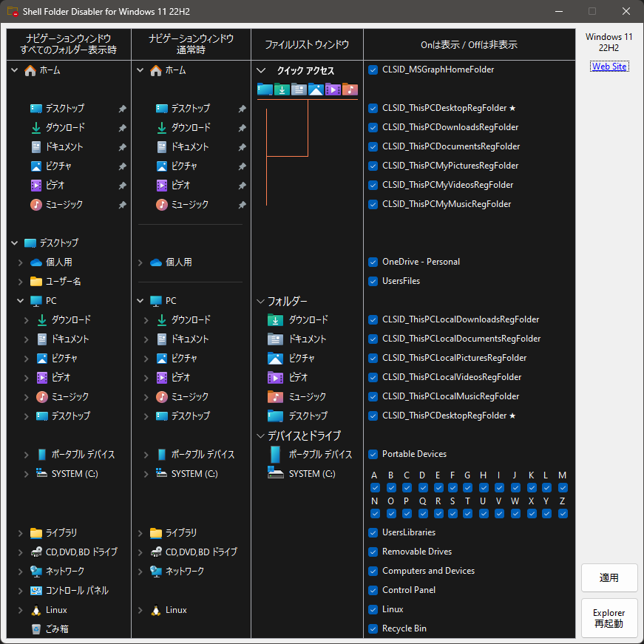Collapse the ホーム node in the first column

pyautogui.click(x=15, y=70)
